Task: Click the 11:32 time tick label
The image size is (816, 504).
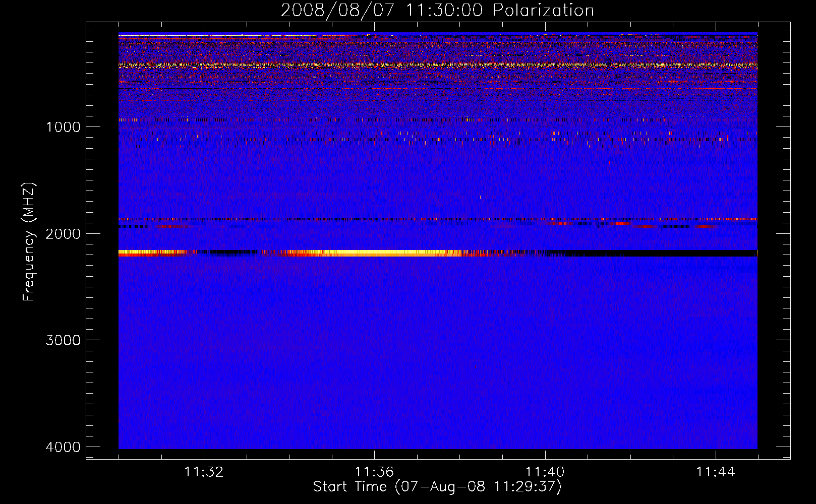Action: tap(204, 472)
